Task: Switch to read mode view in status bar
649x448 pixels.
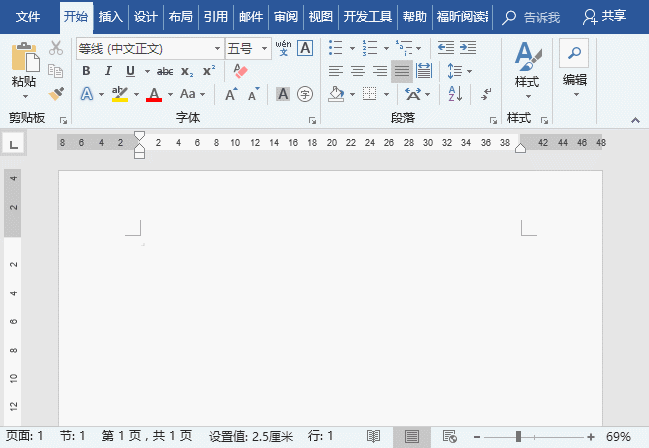Action: pyautogui.click(x=373, y=437)
